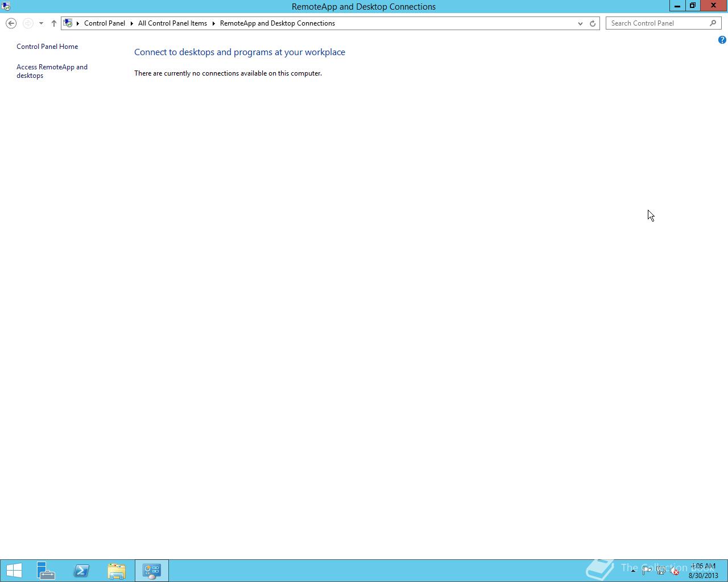Click the 'no connections available' message text
Screen dimensions: 728x582
coord(228,73)
